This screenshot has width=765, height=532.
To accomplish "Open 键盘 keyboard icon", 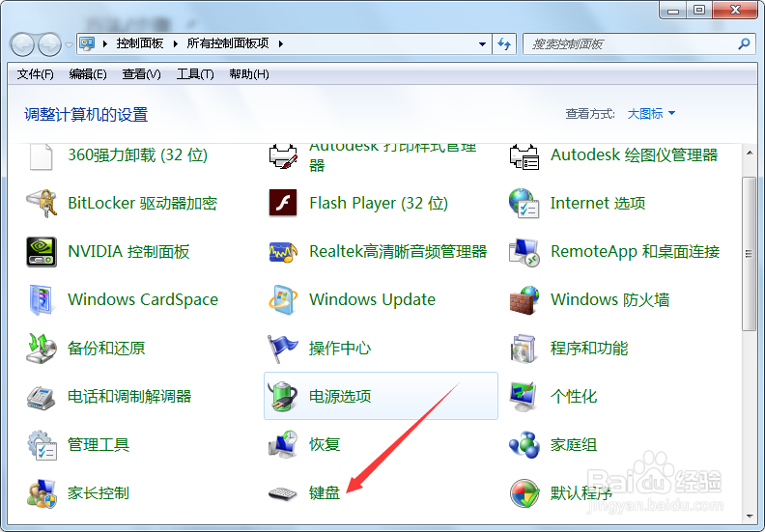I will pos(283,494).
